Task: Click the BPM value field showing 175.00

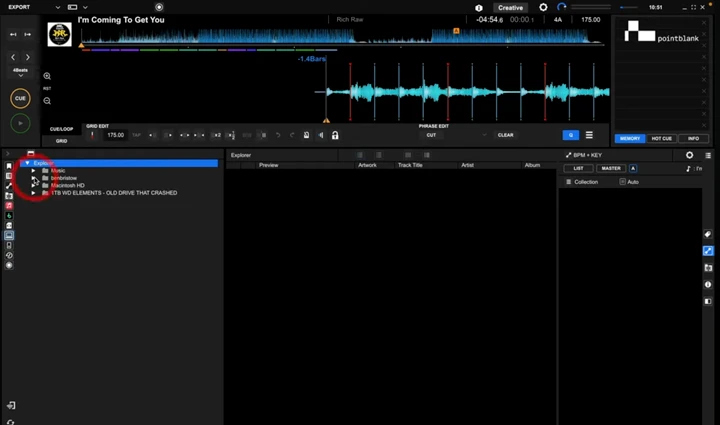Action: [x=115, y=135]
